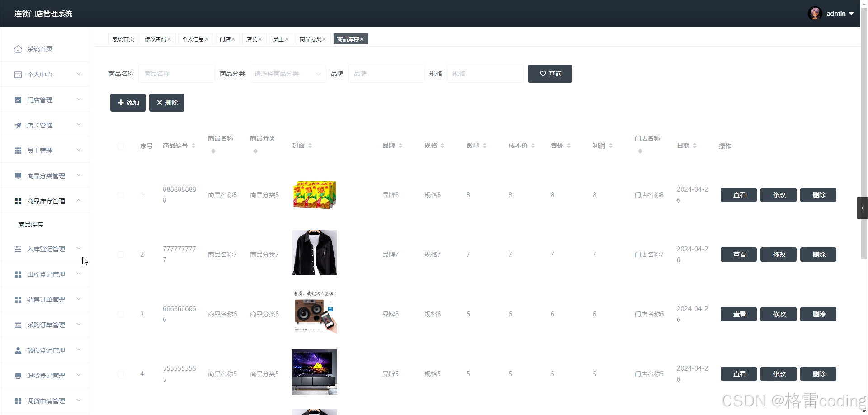Switch to the 系统首页 tab
Viewport: 868px width, 415px height.
(x=123, y=39)
